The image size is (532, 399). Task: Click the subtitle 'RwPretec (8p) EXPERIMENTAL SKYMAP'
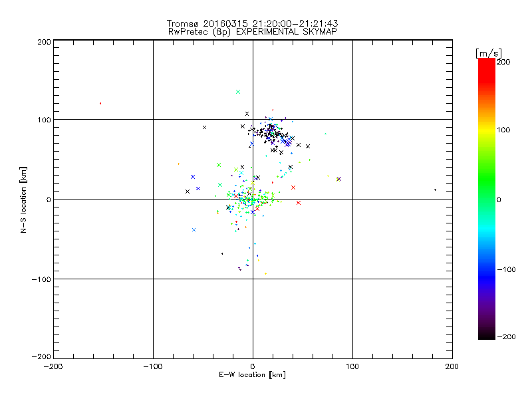tap(252, 32)
